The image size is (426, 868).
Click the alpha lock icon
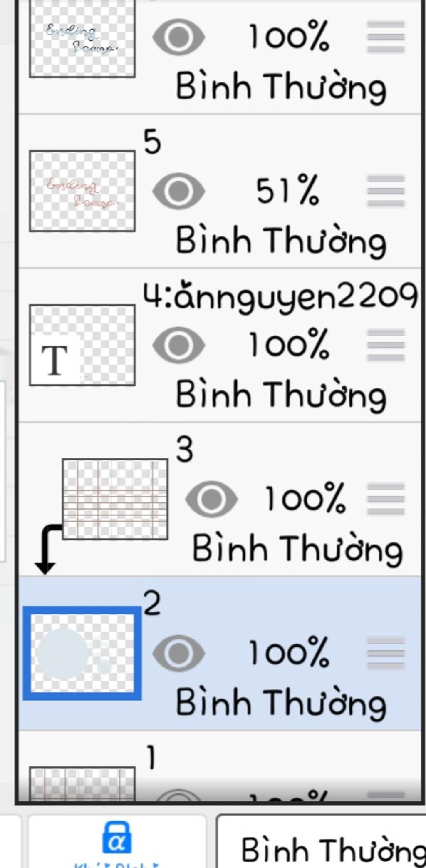[117, 838]
